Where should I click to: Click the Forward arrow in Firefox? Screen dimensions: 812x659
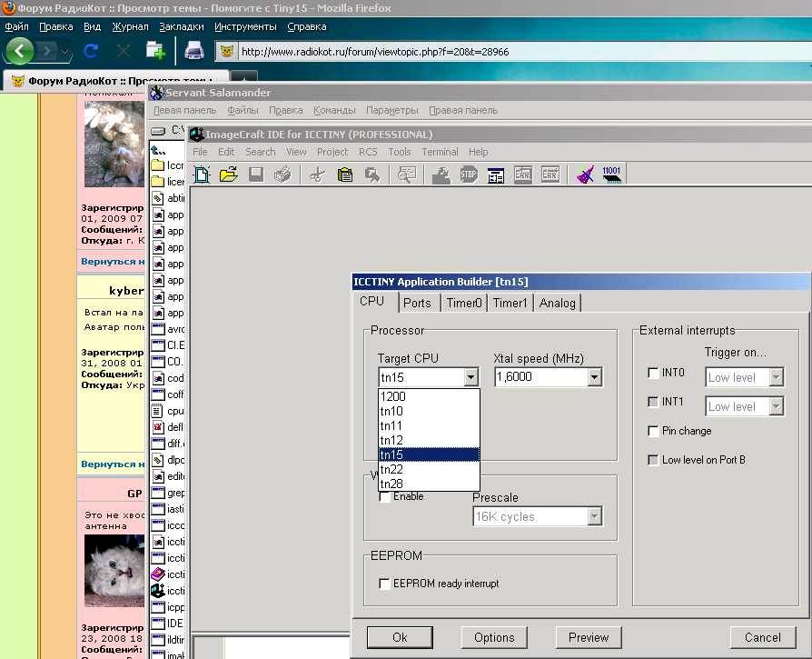point(47,51)
